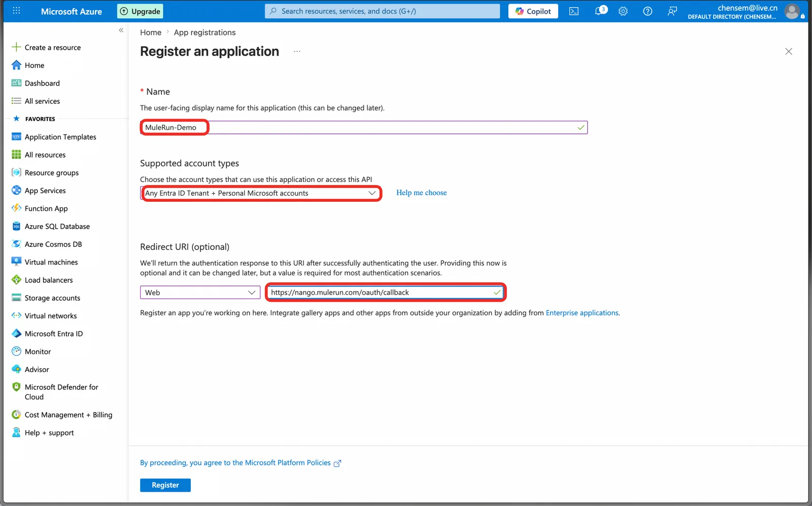
Task: Click the Create a resource plus icon
Action: [x=16, y=47]
